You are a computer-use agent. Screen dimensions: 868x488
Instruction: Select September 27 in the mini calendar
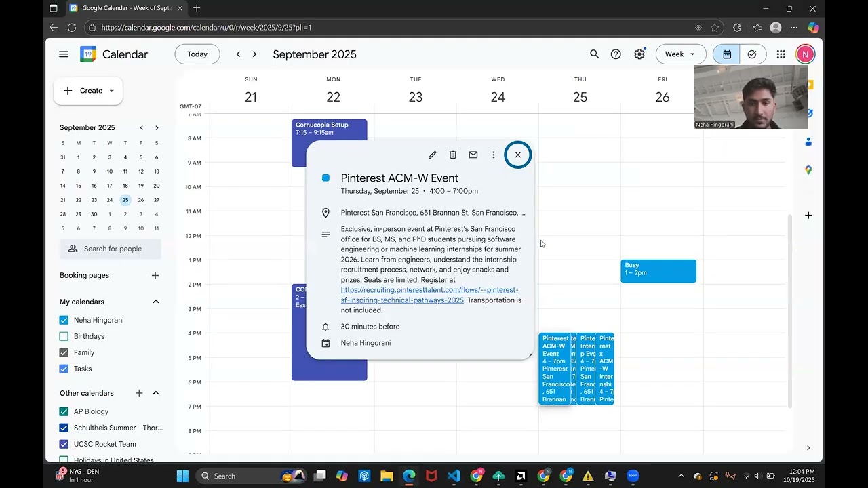coord(157,200)
